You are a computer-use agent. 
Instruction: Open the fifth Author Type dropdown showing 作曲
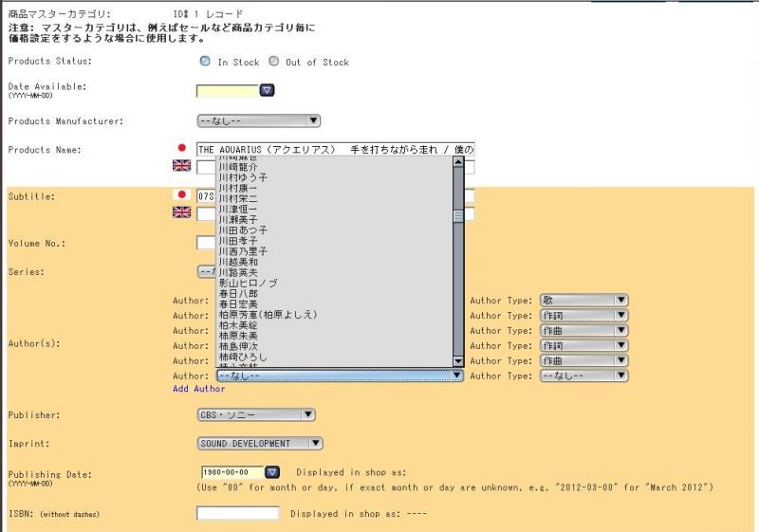tap(583, 360)
